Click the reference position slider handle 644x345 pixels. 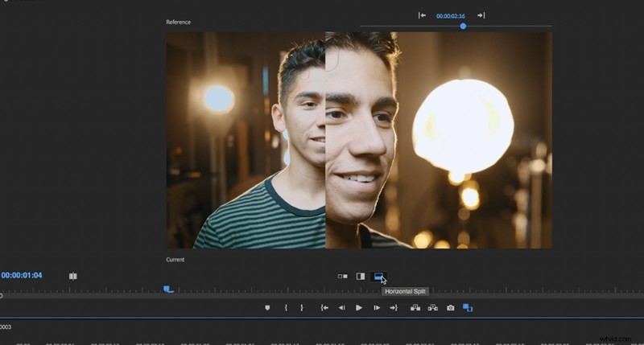tap(463, 27)
